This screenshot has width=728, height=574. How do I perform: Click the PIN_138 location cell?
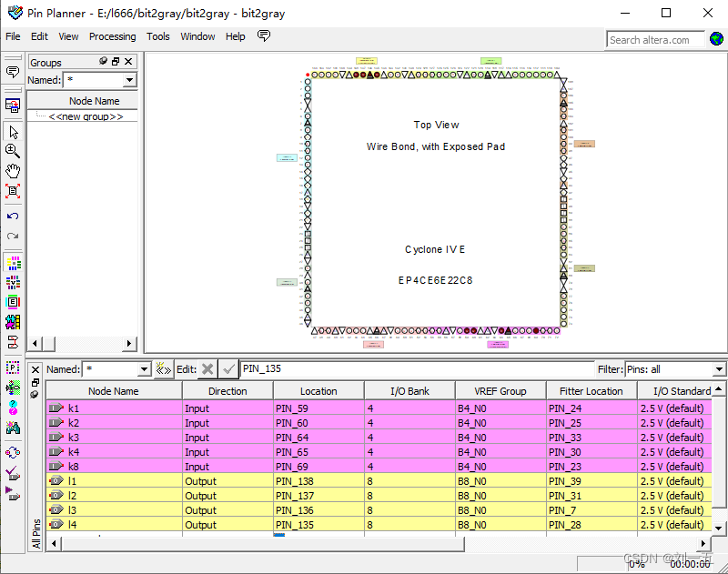(x=318, y=481)
